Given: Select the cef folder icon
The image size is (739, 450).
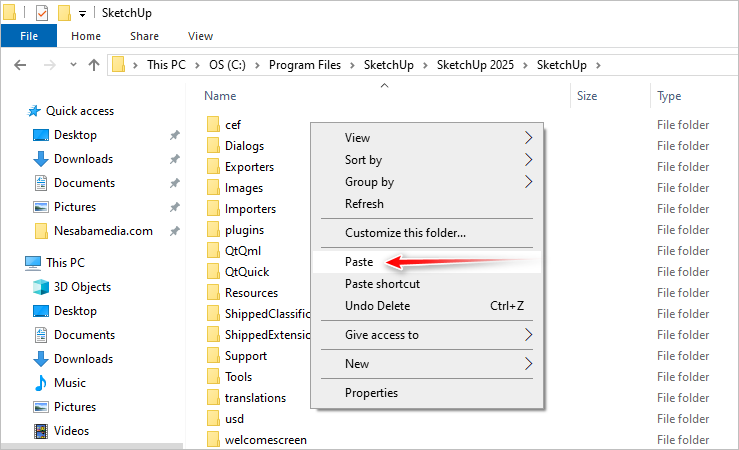Looking at the screenshot, I should coord(213,124).
